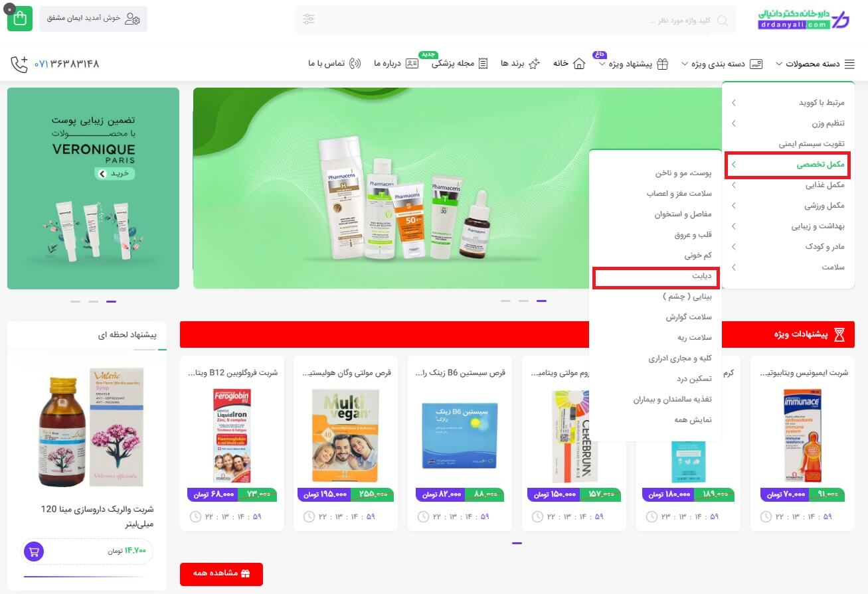
Task: Click the خرید button on Veronique banner
Action: pos(114,174)
